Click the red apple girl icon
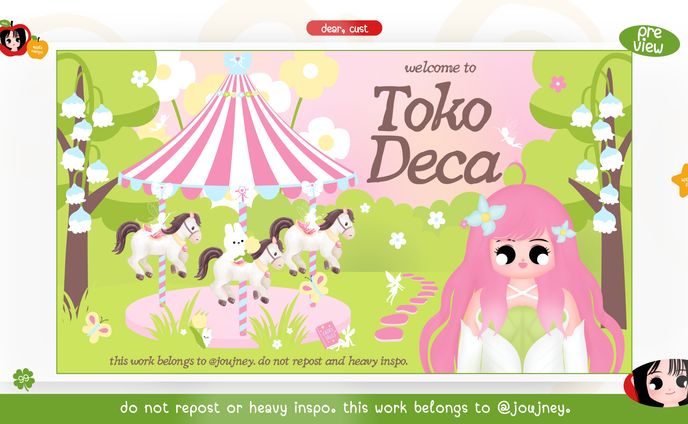 click(x=14, y=40)
